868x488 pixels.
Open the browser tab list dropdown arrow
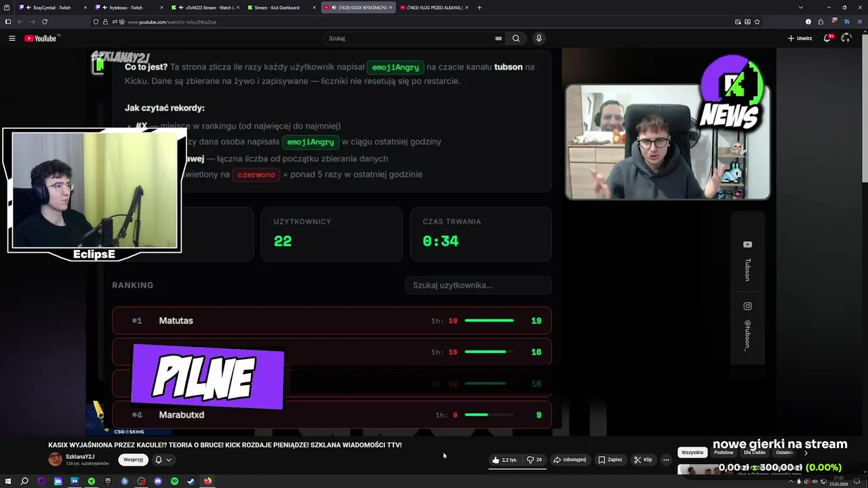point(800,7)
